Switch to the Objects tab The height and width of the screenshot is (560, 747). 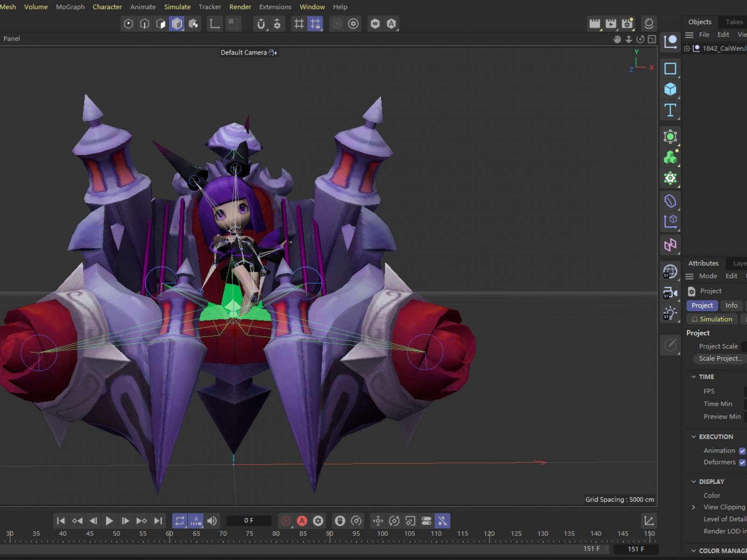700,22
